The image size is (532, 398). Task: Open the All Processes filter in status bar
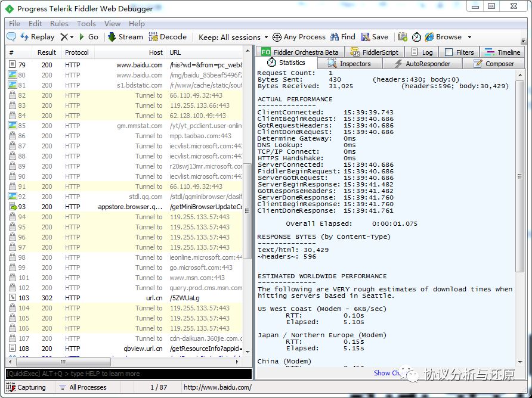coord(83,387)
